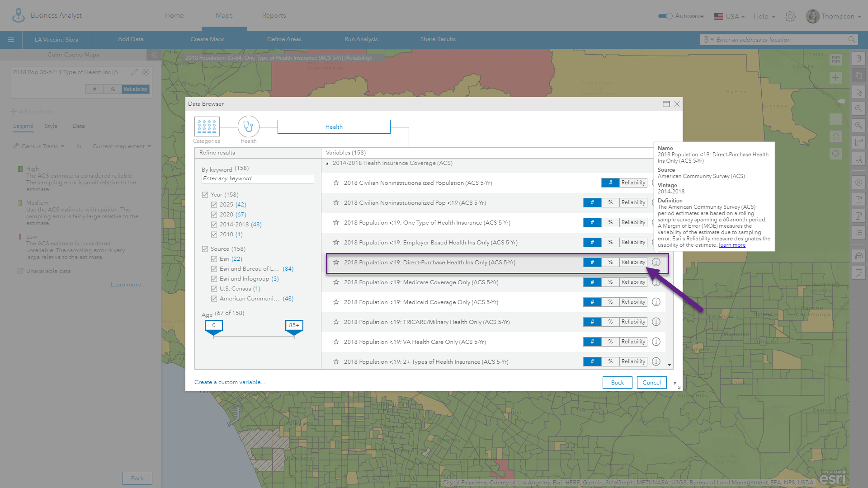Image resolution: width=868 pixels, height=488 pixels.
Task: Uncheck the 2010 year checkbox
Action: pos(214,235)
